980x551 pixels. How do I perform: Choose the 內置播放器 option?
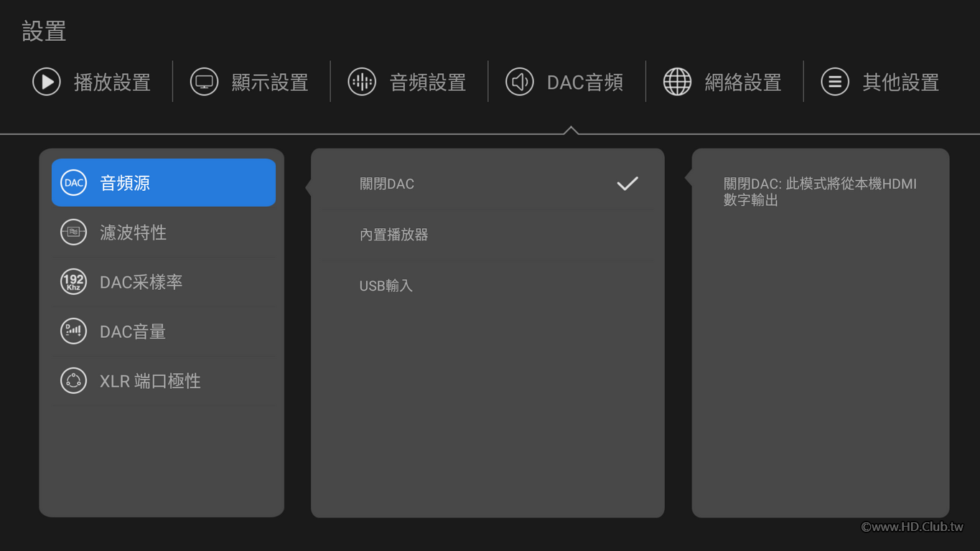pos(487,235)
